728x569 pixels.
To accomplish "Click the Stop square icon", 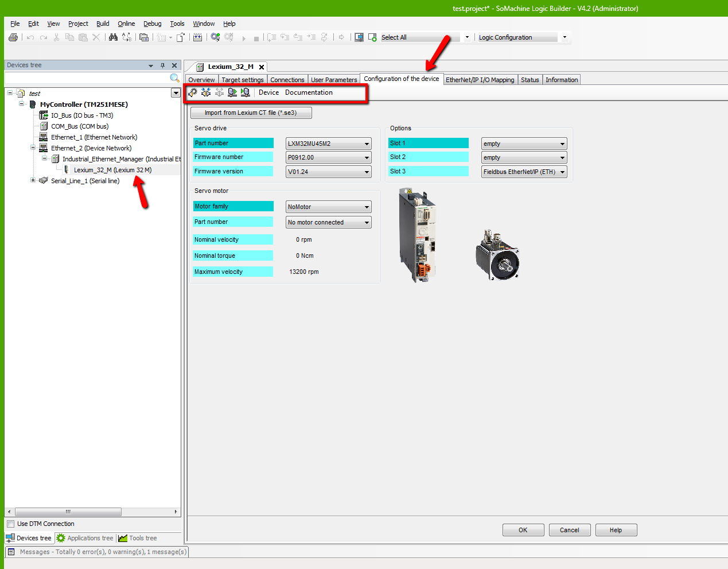I will 256,38.
